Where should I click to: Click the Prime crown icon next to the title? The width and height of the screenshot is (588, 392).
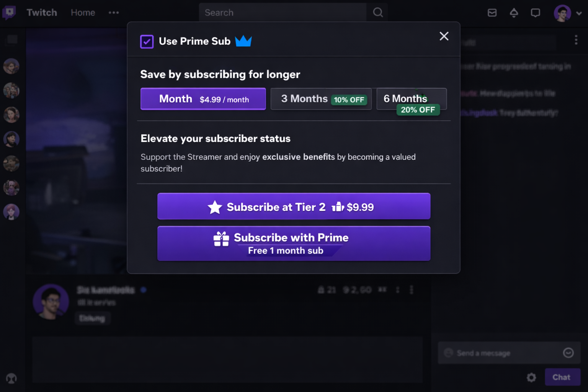pos(243,41)
